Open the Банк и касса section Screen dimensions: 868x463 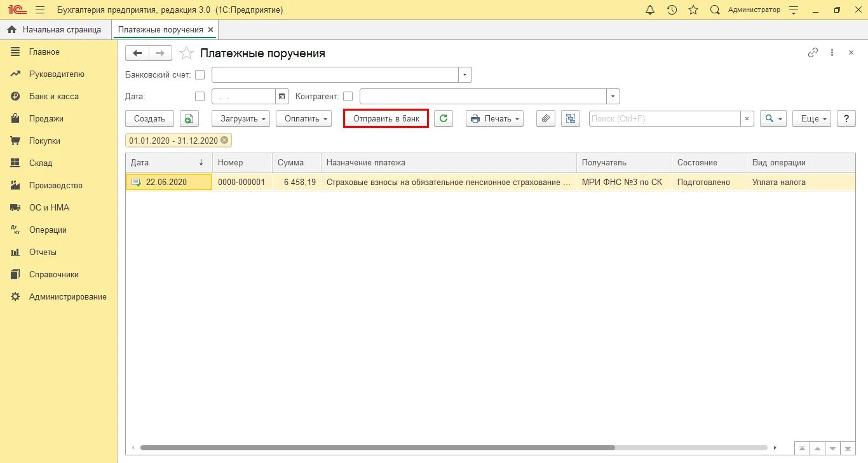coord(58,97)
